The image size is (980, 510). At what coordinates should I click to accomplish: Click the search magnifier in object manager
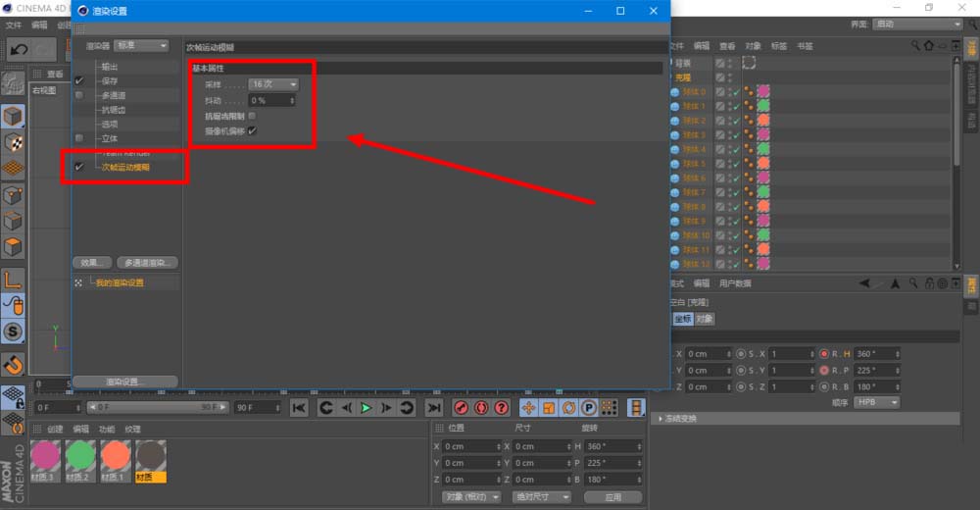[x=915, y=46]
